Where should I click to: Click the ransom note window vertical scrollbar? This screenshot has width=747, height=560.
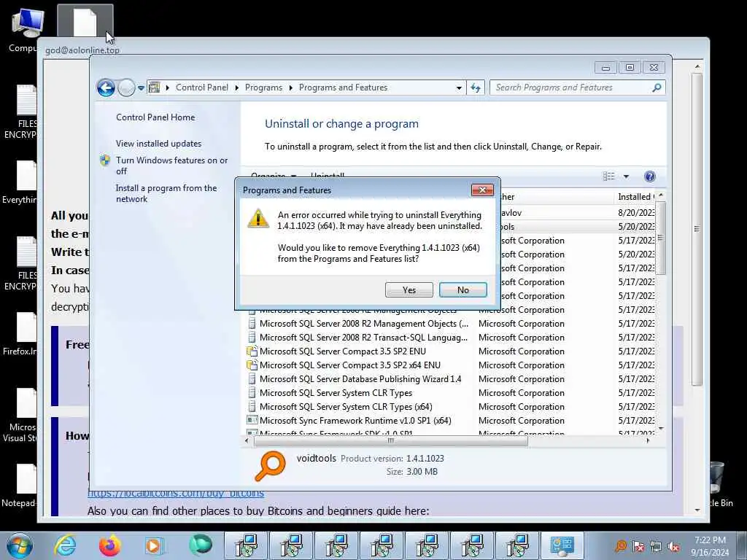(697, 228)
